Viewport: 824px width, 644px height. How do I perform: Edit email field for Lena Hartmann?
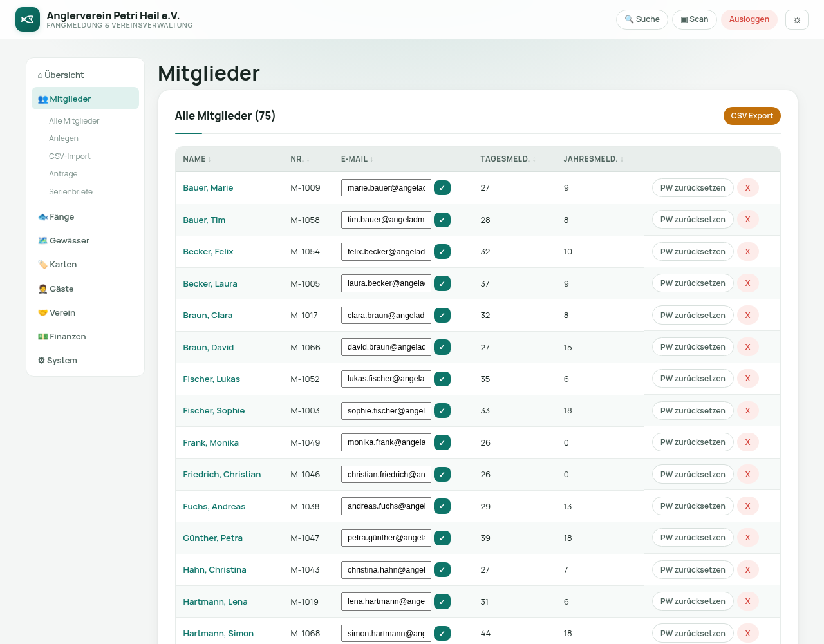coord(386,601)
